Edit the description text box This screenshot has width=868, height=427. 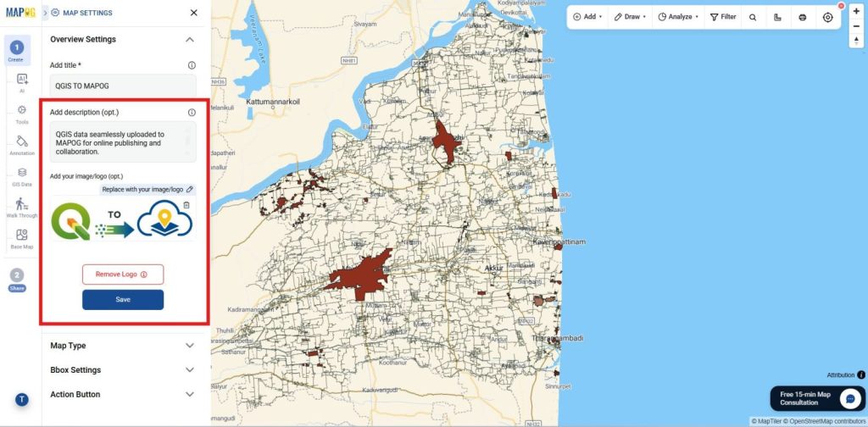pos(123,142)
